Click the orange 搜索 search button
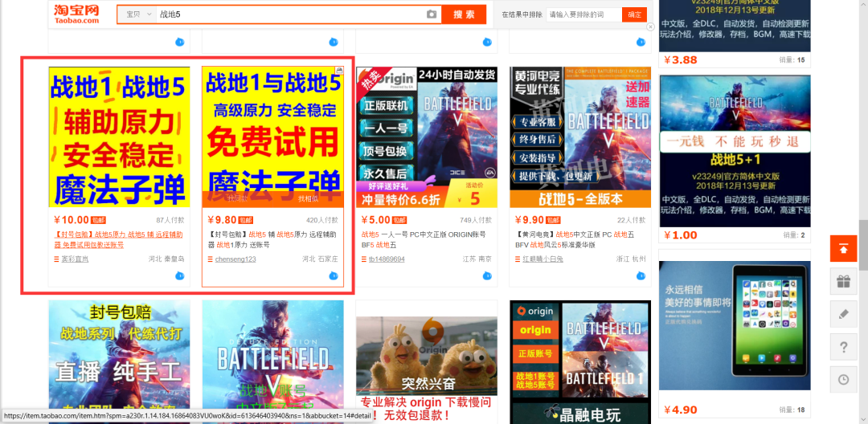The height and width of the screenshot is (424, 868). tap(464, 14)
